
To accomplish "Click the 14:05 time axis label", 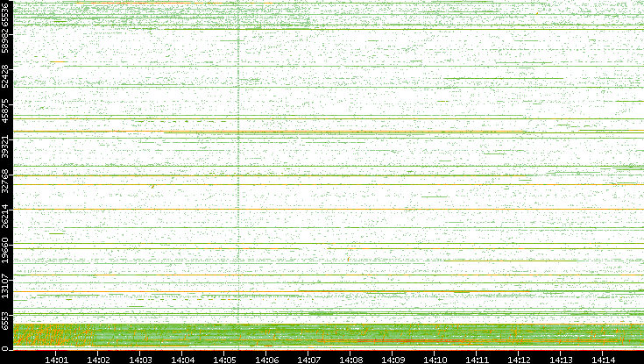I will coord(224,358).
